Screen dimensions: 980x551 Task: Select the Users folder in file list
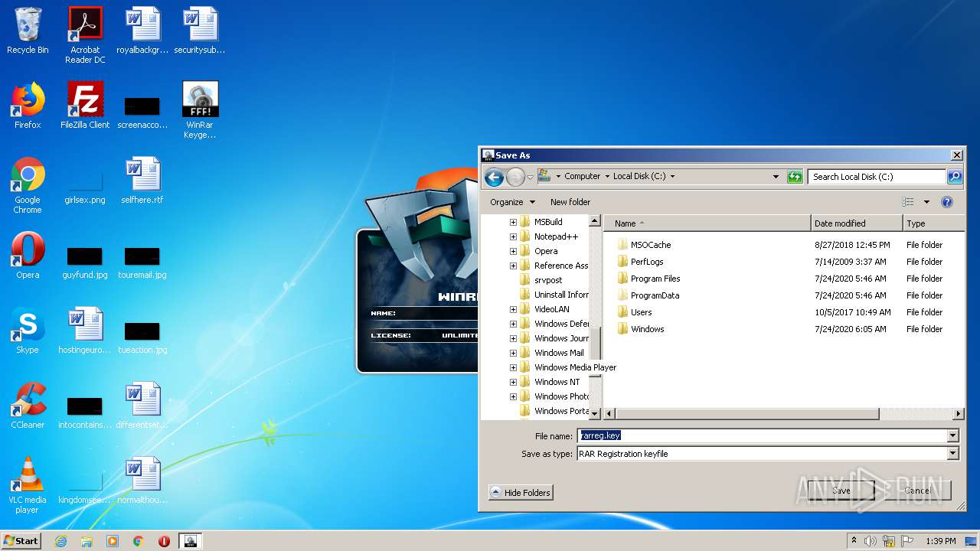tap(635, 312)
